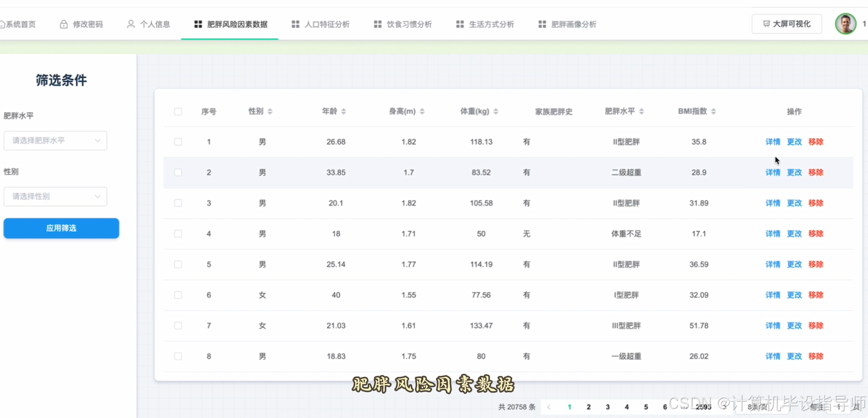Check the checkbox for row 1

pyautogui.click(x=178, y=142)
